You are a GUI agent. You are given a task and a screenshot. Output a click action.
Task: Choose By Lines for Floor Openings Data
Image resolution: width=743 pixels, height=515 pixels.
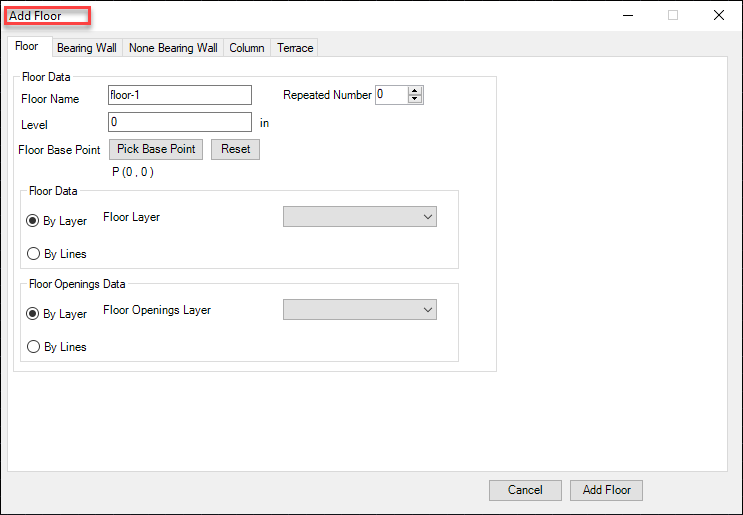(34, 347)
